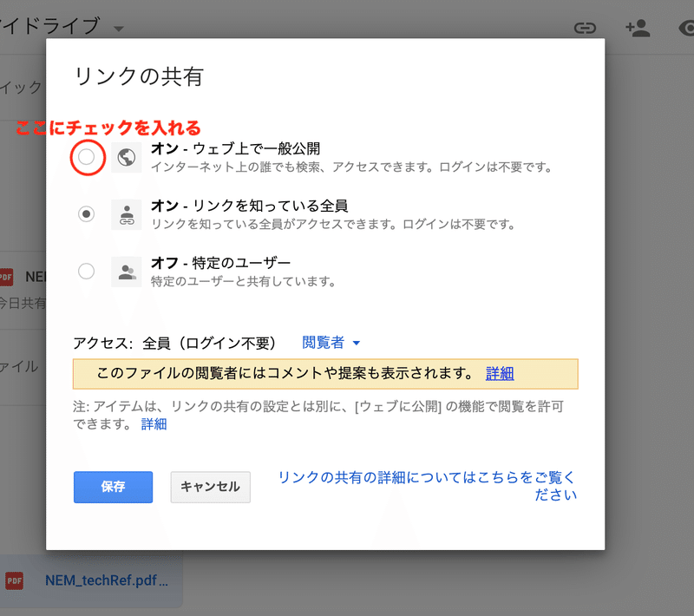Viewport: 694px width, 616px height.
Task: Open the Drive folder title dropdown arrow
Action: pos(118,29)
